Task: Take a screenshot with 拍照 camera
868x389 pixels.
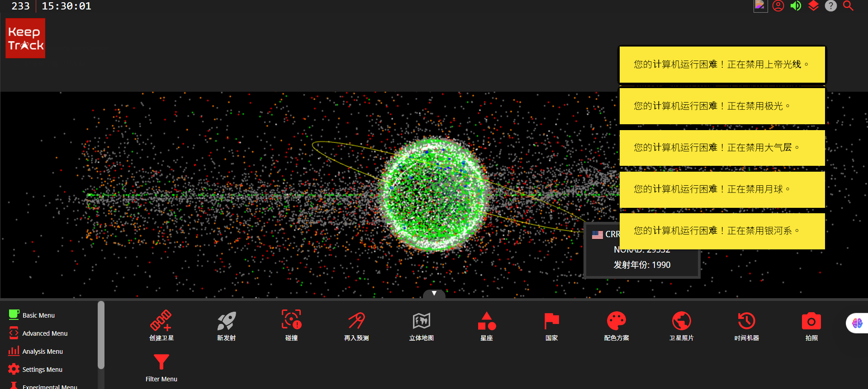Action: [x=811, y=325]
